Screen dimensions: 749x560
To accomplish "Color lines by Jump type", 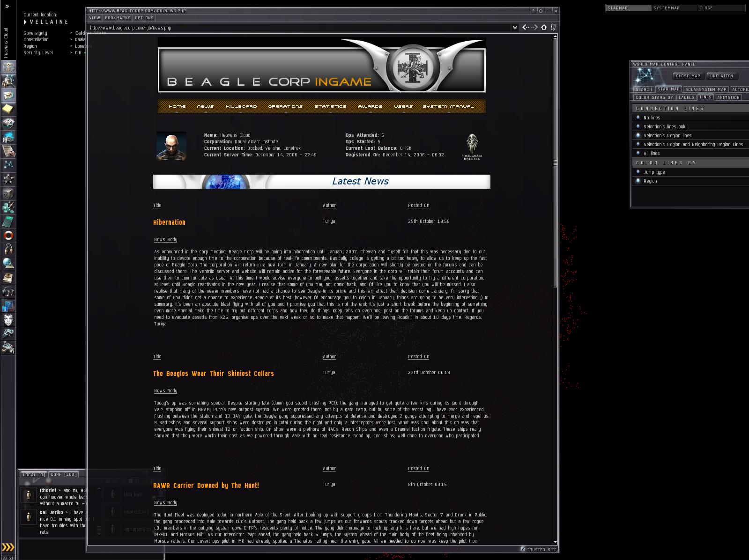I will pos(690,172).
